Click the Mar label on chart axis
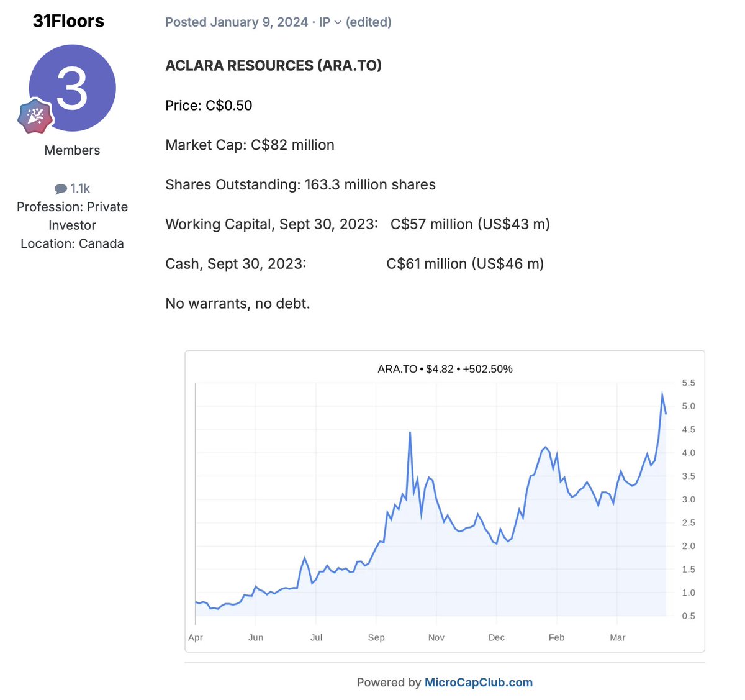 (618, 637)
